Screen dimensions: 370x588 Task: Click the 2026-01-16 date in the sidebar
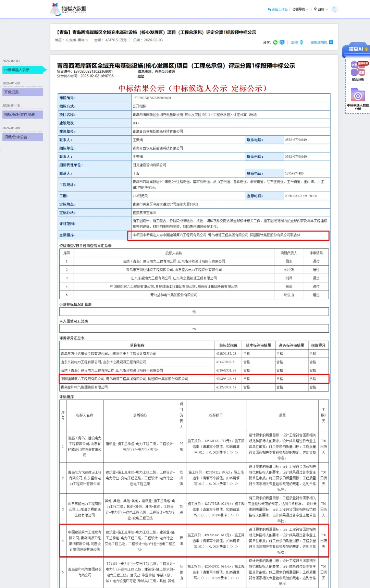pos(11,106)
